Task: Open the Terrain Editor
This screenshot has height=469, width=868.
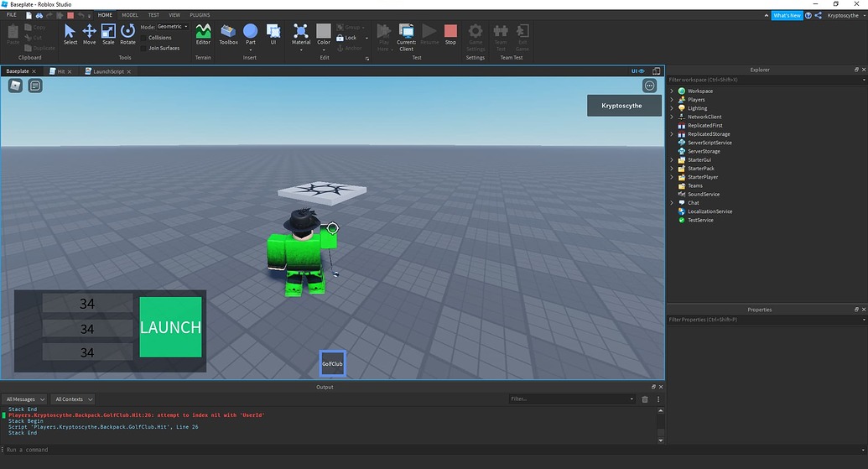Action: click(x=203, y=34)
